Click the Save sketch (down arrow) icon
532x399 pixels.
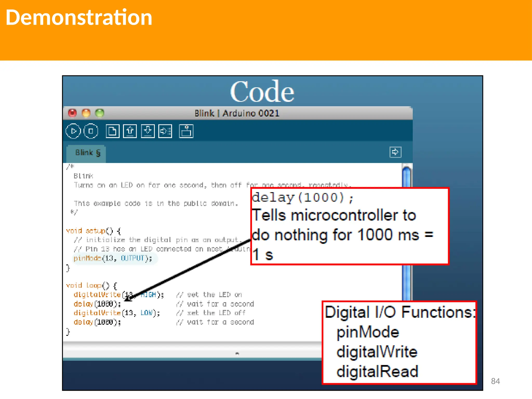148,131
